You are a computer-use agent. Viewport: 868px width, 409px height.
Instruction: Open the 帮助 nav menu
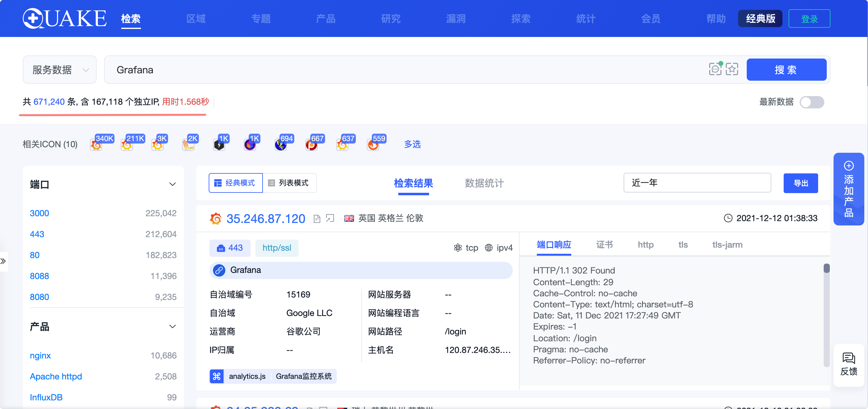point(716,18)
